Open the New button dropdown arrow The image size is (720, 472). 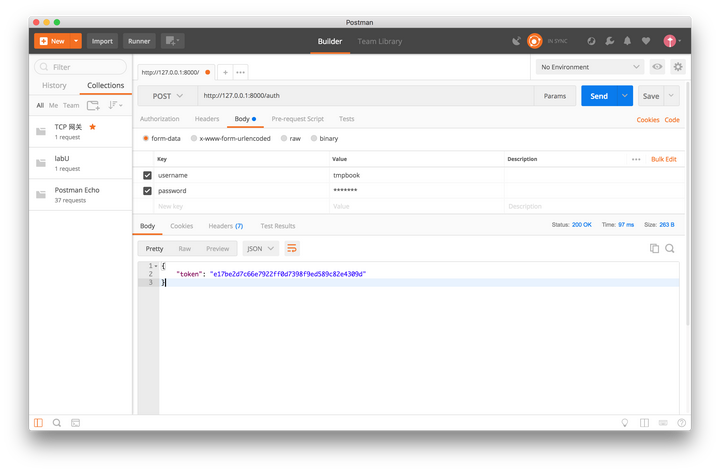pos(76,41)
